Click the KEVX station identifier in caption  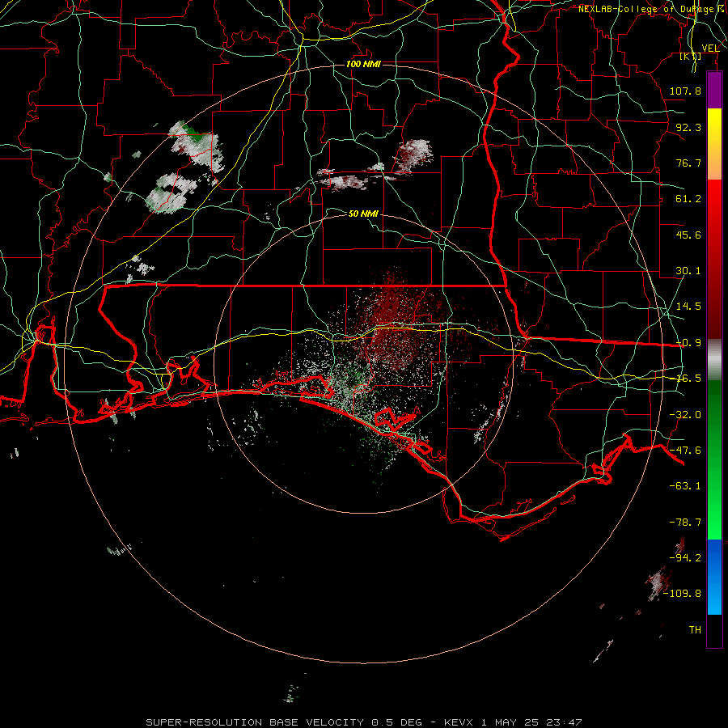point(460,722)
